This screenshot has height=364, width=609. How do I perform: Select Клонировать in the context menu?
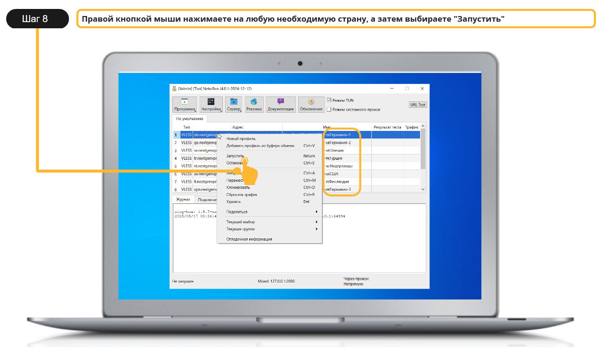click(269, 187)
